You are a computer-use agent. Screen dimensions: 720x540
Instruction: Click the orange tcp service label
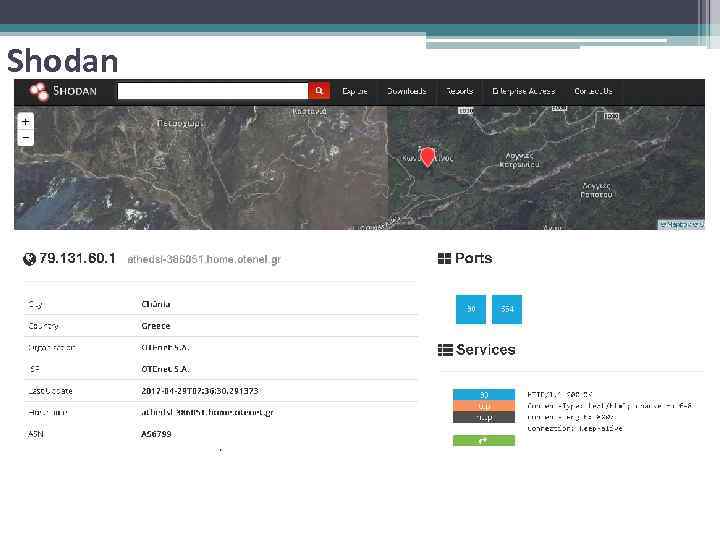(484, 406)
